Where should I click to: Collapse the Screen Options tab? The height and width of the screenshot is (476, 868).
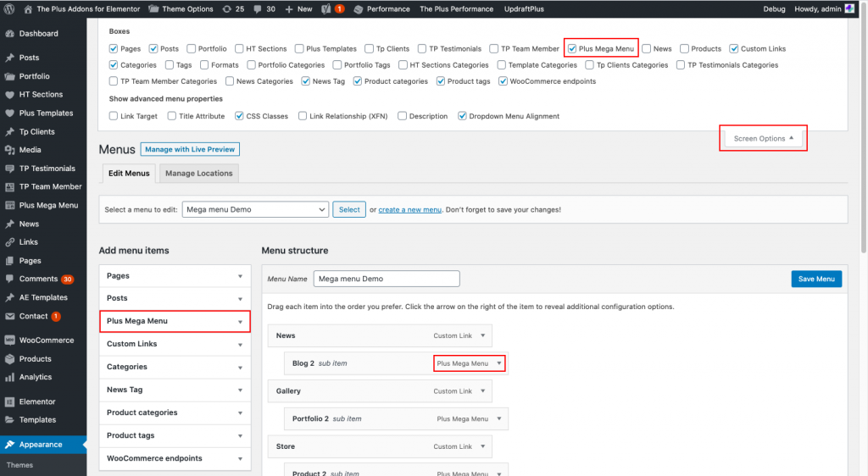(764, 138)
